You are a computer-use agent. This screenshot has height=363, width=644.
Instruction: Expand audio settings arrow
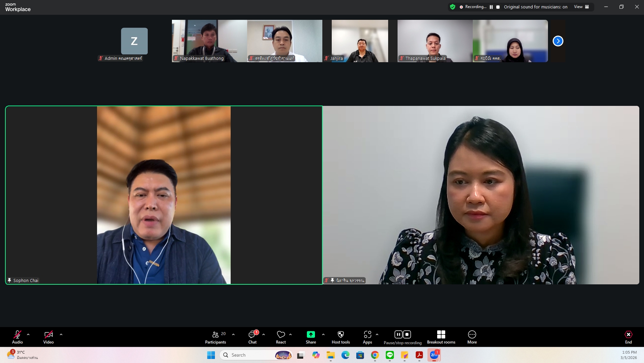tap(28, 334)
